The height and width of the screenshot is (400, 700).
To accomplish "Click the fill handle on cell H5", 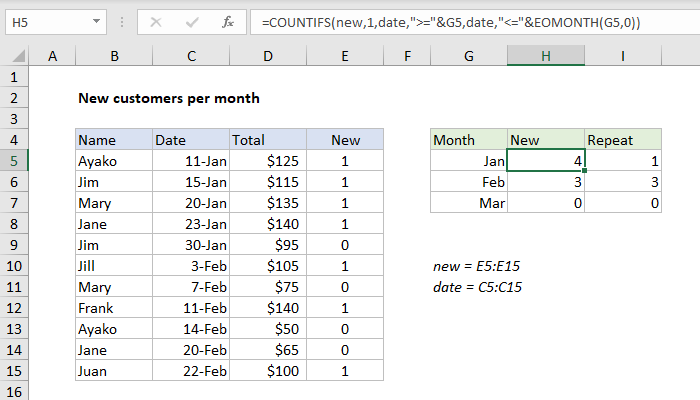I will (x=584, y=171).
